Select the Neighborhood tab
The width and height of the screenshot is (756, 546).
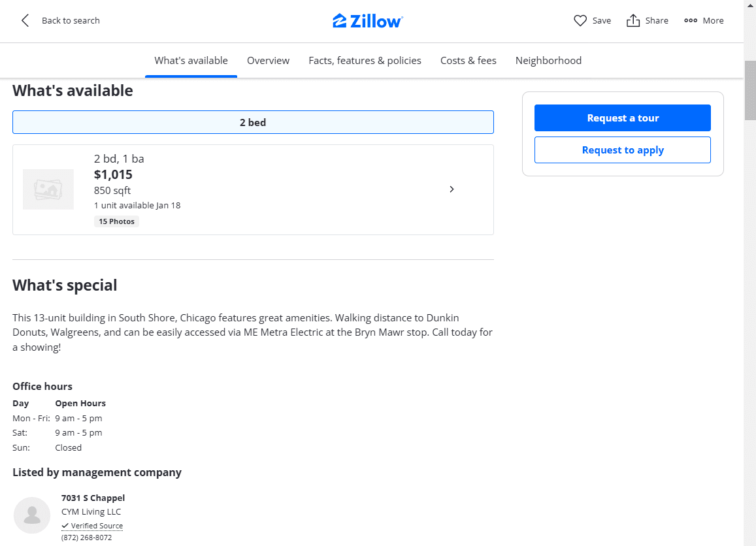[548, 61]
